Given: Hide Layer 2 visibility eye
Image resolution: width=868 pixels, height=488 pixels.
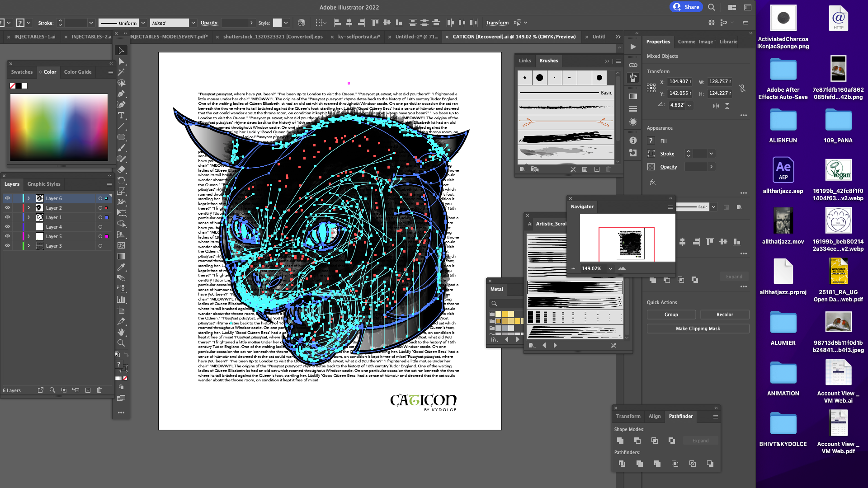Looking at the screenshot, I should 7,208.
